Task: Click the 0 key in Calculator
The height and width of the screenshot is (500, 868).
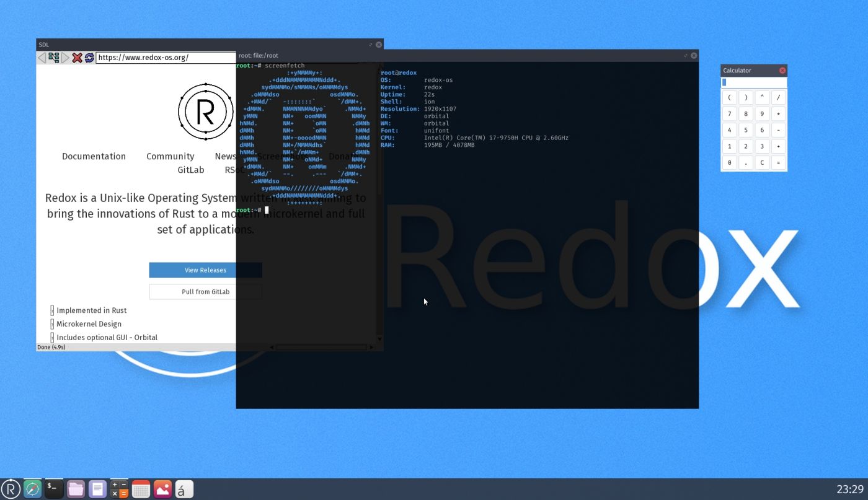Action: pos(730,163)
